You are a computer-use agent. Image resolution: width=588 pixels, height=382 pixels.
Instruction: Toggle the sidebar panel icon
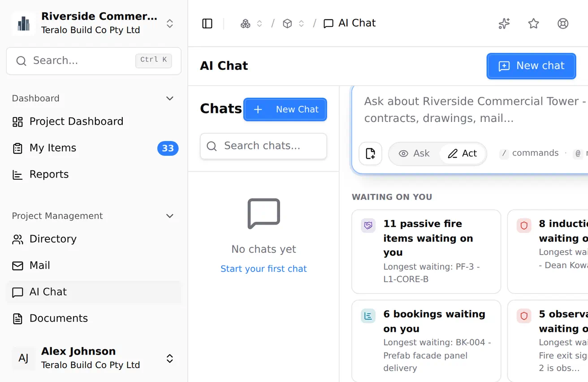point(207,23)
